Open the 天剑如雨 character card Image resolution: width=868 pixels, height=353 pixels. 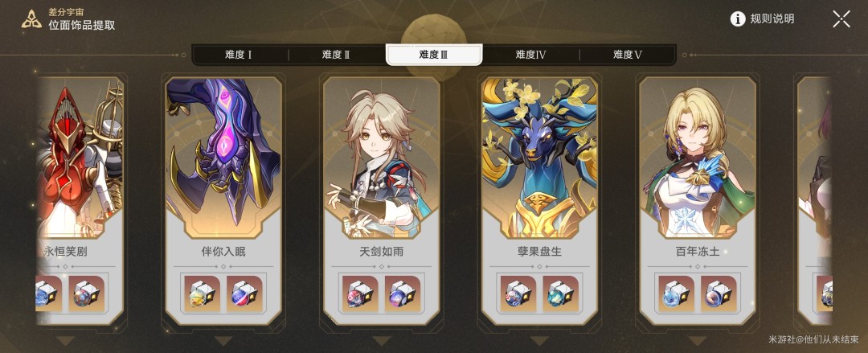[x=382, y=200]
